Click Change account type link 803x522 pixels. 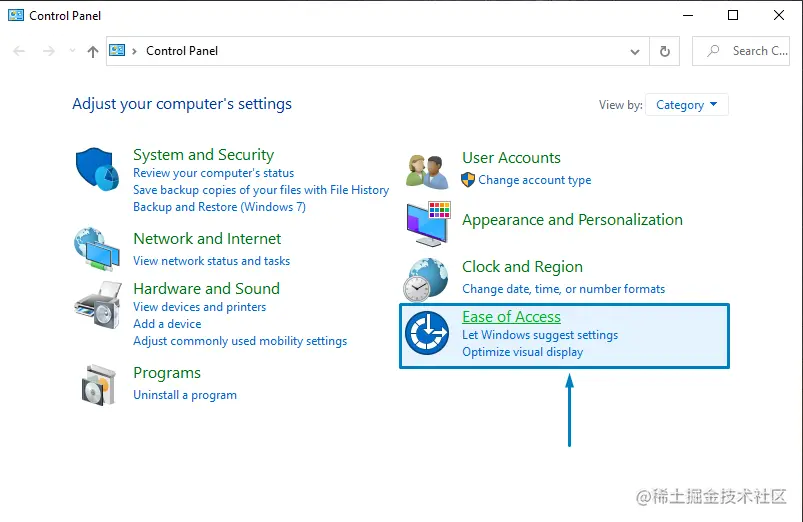coord(535,180)
